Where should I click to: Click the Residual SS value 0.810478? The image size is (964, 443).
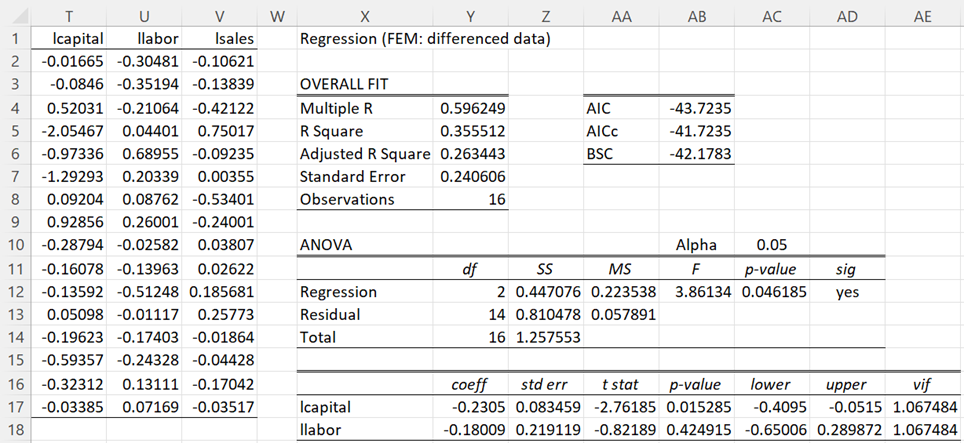pos(548,315)
